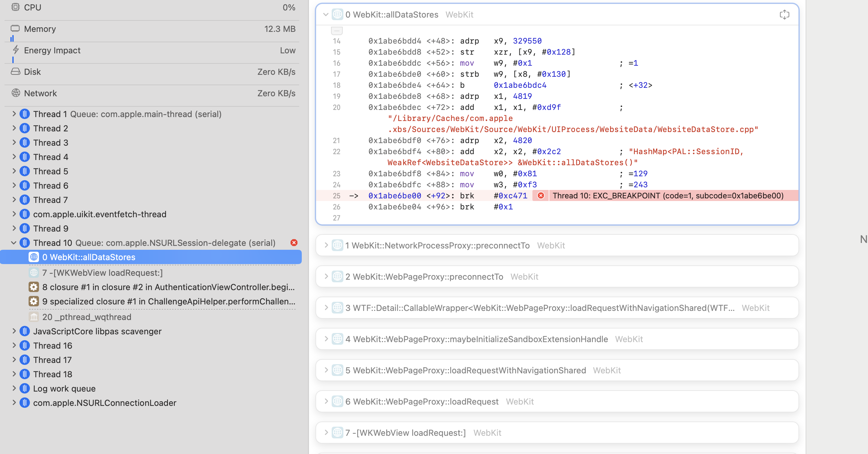The image size is (868, 454).
Task: Click the focus icon in allDataStores header
Action: click(784, 15)
